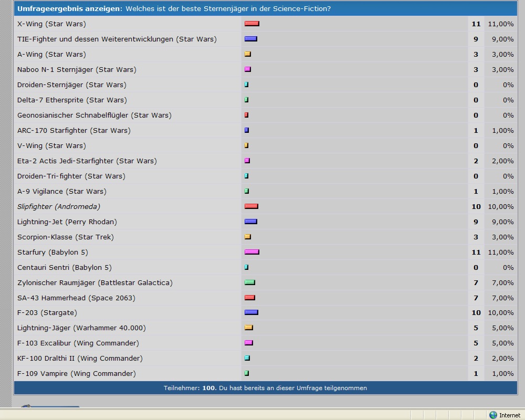This screenshot has width=525, height=420.
Task: Click the Internet zone label in status bar
Action: (510, 415)
